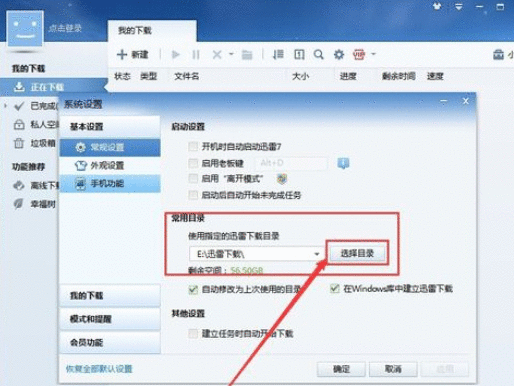Select 正在下载 in the sidebar
514x386 pixels.
(x=53, y=87)
